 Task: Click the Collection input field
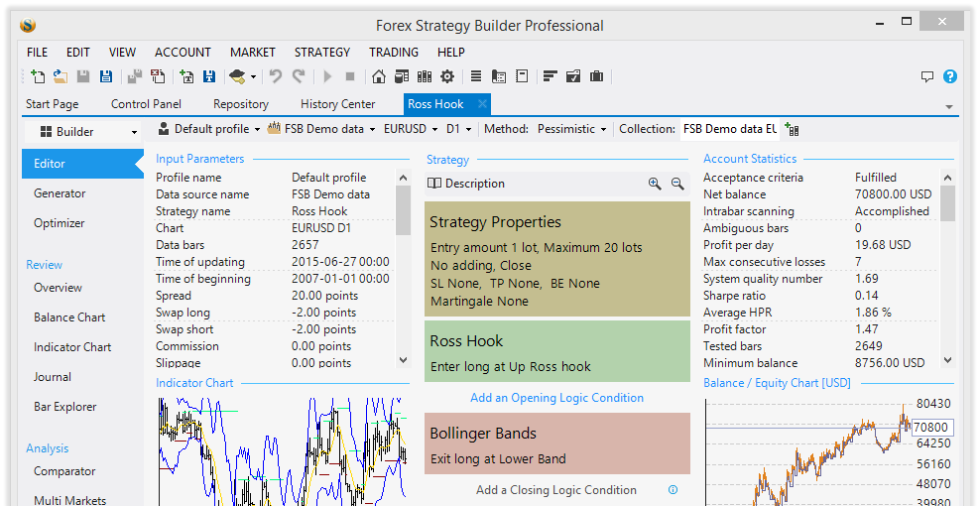[x=730, y=129]
